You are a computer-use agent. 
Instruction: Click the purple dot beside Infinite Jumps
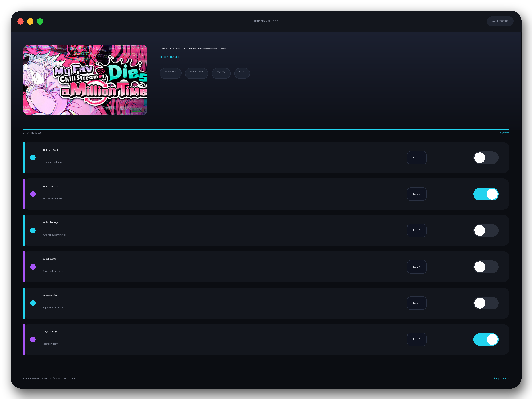(33, 194)
